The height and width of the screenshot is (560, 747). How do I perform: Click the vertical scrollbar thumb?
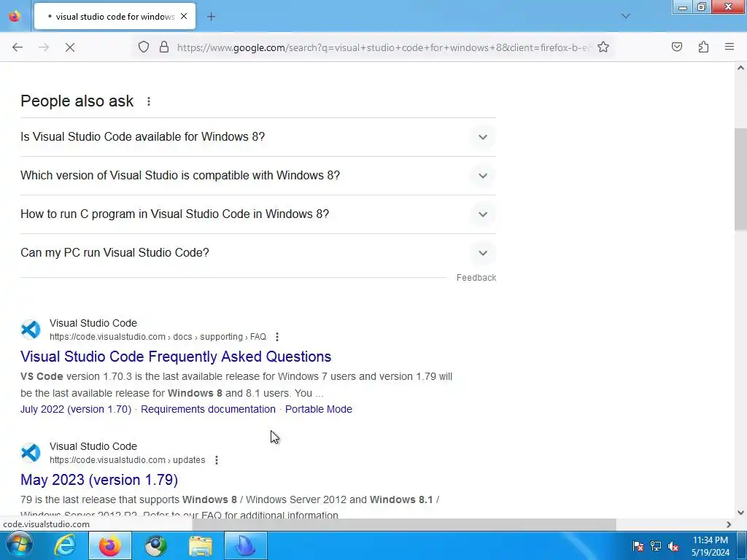click(x=740, y=179)
